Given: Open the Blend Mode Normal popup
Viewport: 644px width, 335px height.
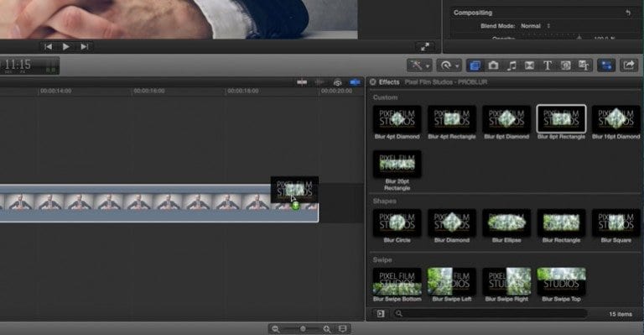Looking at the screenshot, I should 535,26.
